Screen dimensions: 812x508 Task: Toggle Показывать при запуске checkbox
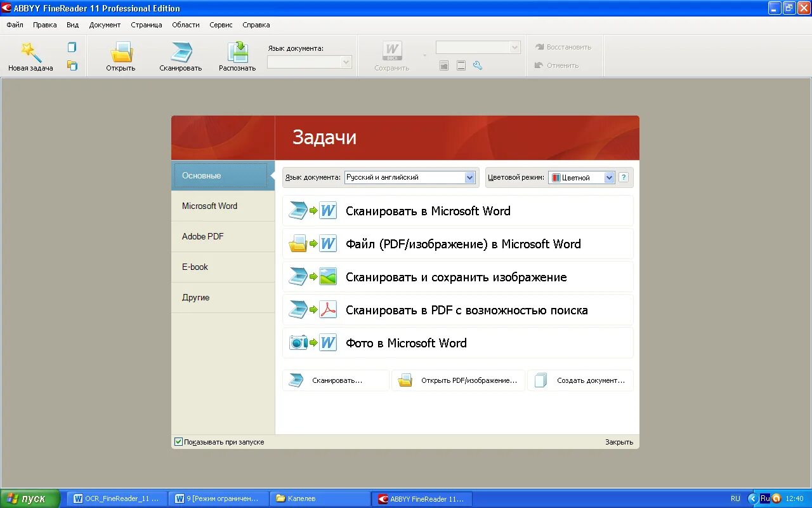click(178, 441)
